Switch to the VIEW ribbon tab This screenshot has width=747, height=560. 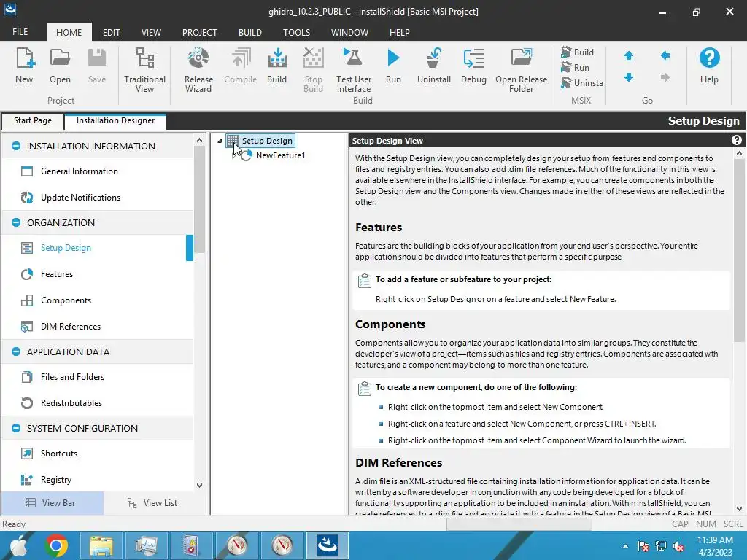(x=151, y=32)
